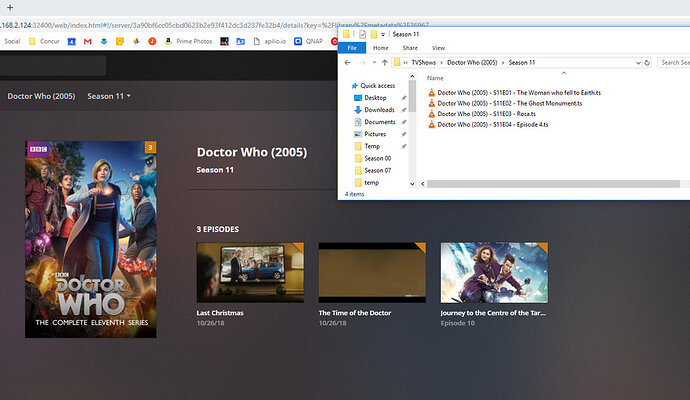Switch to the Home ribbon tab

point(381,48)
